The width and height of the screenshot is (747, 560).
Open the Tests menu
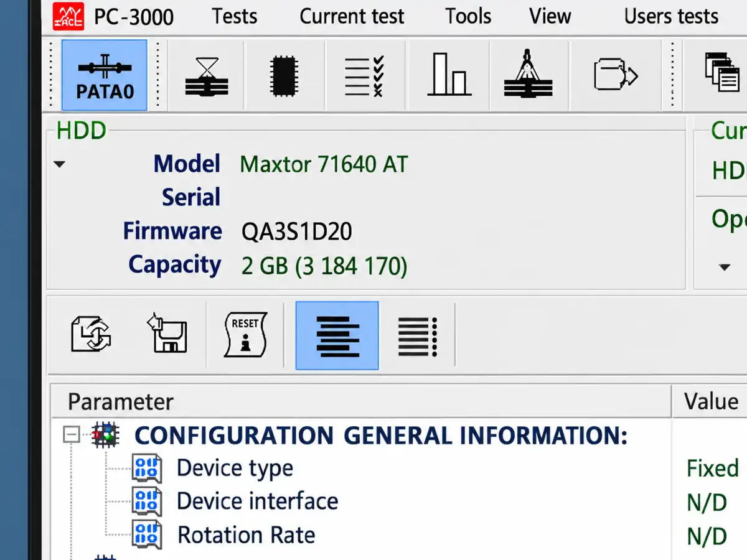235,16
